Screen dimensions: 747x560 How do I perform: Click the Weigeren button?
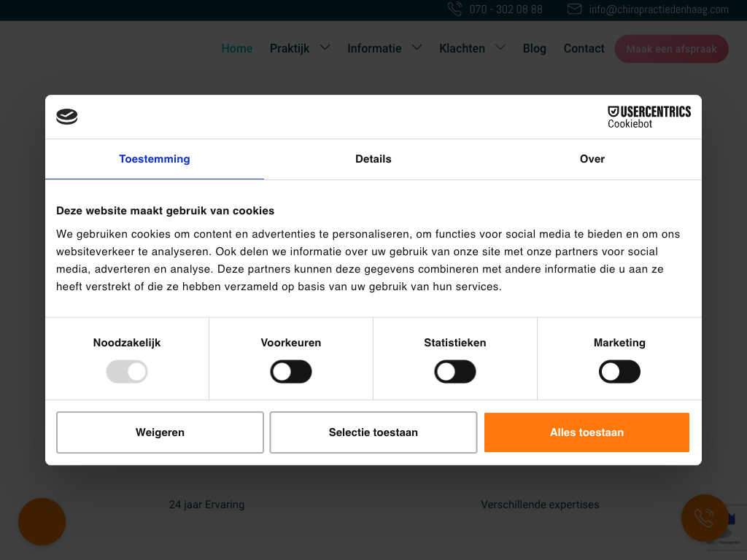pyautogui.click(x=160, y=432)
